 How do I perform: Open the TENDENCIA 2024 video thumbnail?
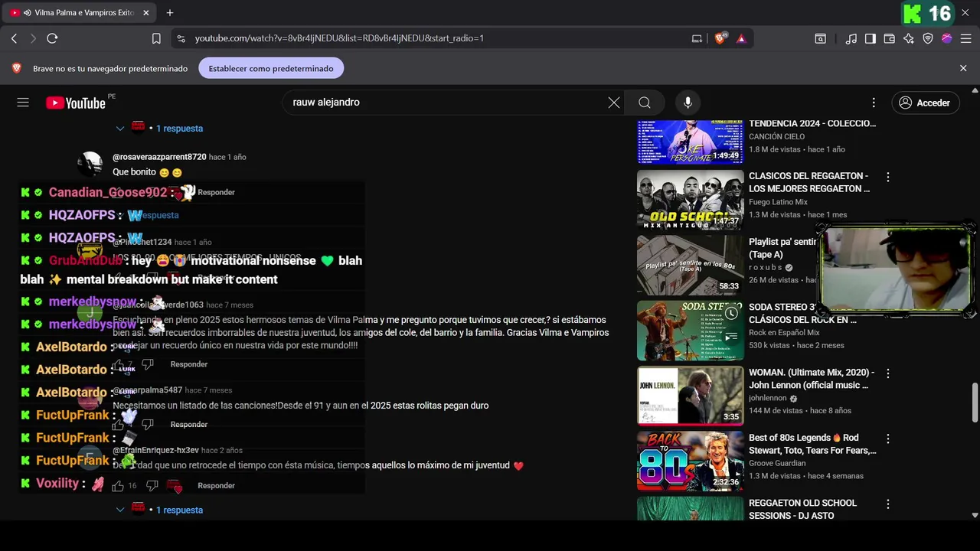(690, 142)
